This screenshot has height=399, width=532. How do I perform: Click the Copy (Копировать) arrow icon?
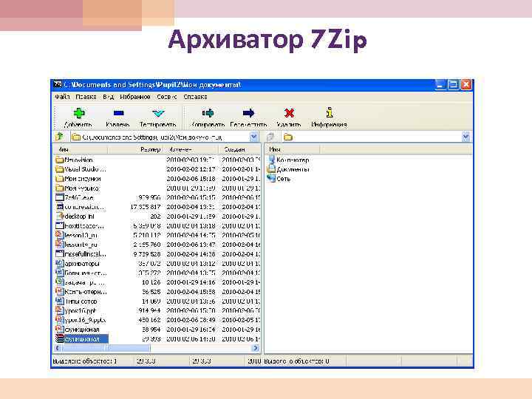pos(208,113)
